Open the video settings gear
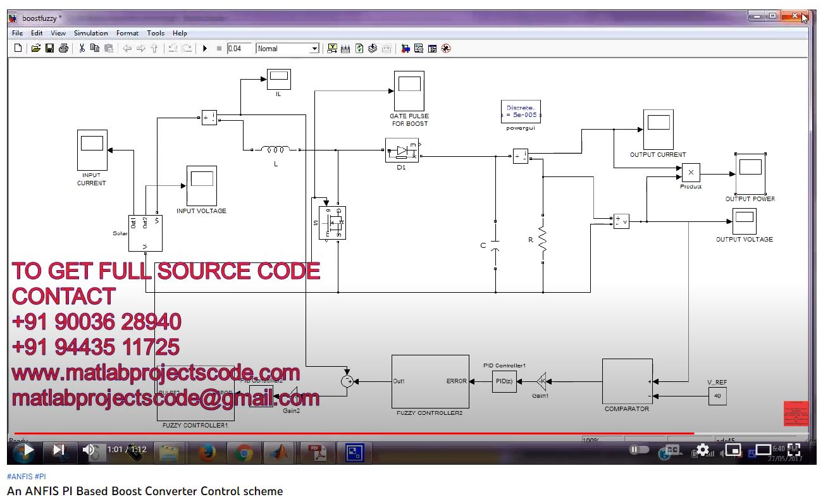 702,450
